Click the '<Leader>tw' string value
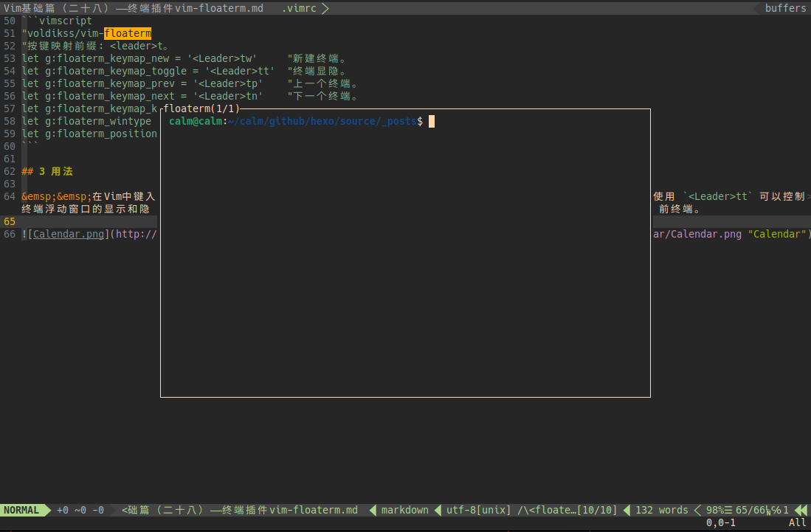Image resolution: width=811 pixels, height=532 pixels. point(222,58)
